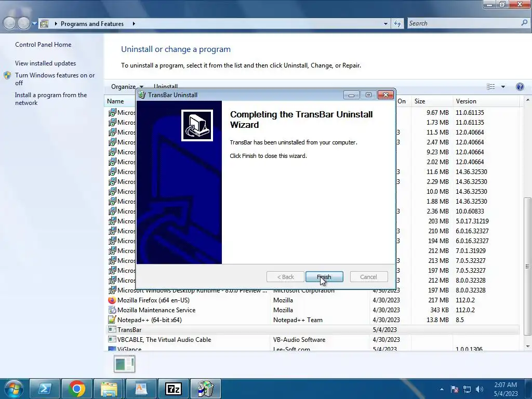Select Mozilla Maintenance Service entry

pyautogui.click(x=156, y=310)
